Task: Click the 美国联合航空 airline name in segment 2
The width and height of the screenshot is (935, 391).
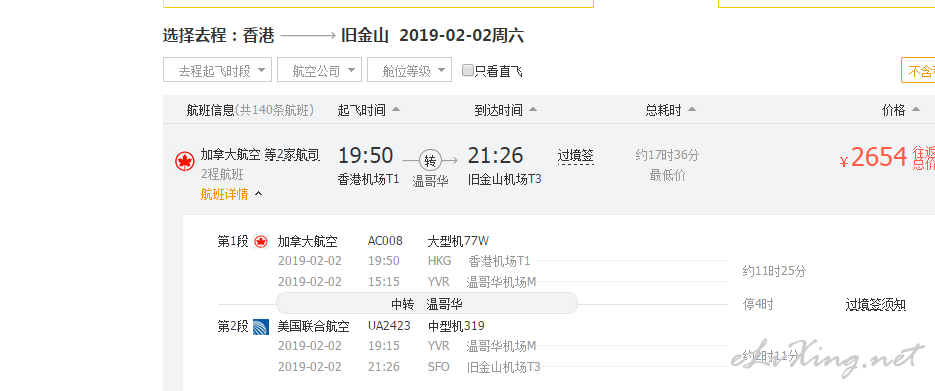Action: tap(314, 327)
